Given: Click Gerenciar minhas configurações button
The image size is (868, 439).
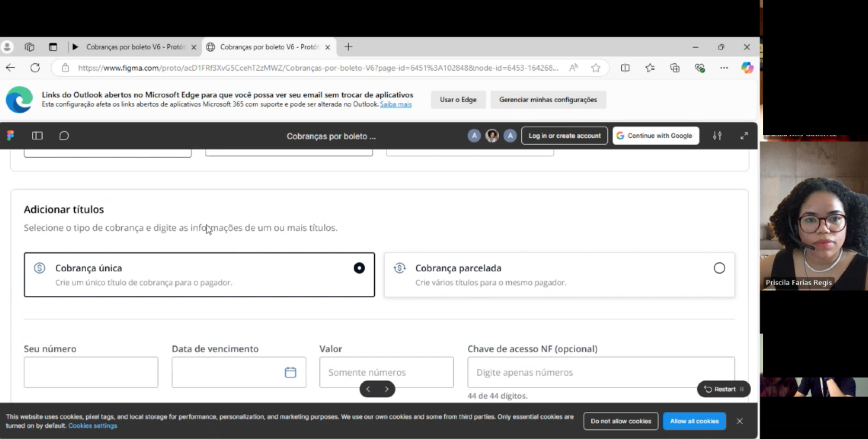Looking at the screenshot, I should tap(548, 99).
